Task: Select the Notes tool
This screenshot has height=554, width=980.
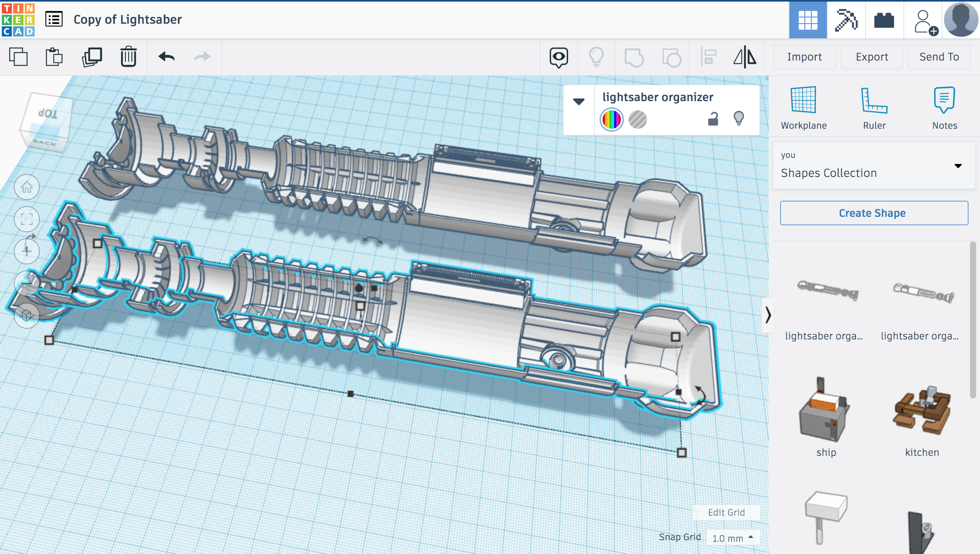Action: (x=944, y=108)
